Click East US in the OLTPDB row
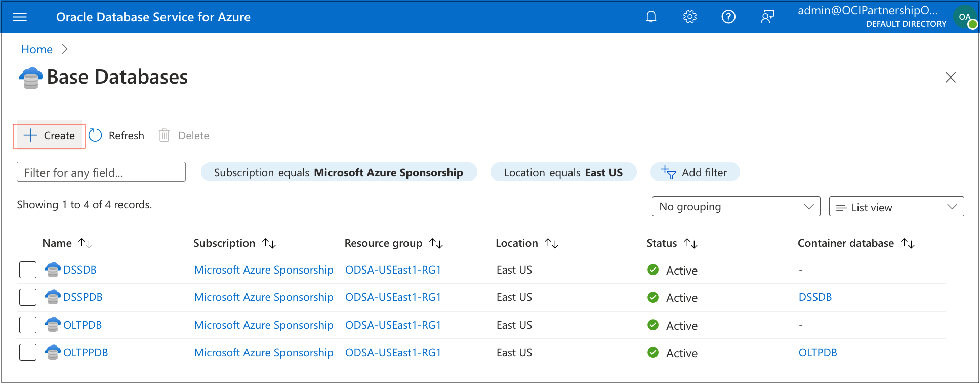The width and height of the screenshot is (980, 385). pyautogui.click(x=514, y=325)
